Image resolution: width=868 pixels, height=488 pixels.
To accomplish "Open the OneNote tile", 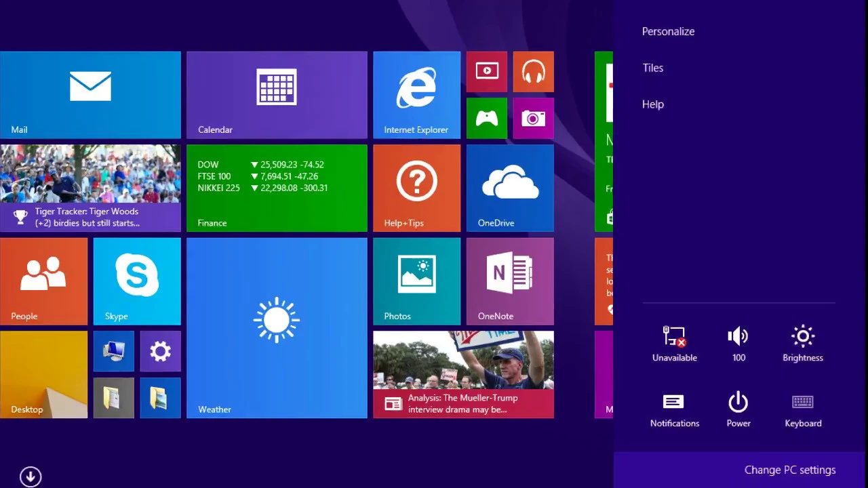I will click(510, 281).
